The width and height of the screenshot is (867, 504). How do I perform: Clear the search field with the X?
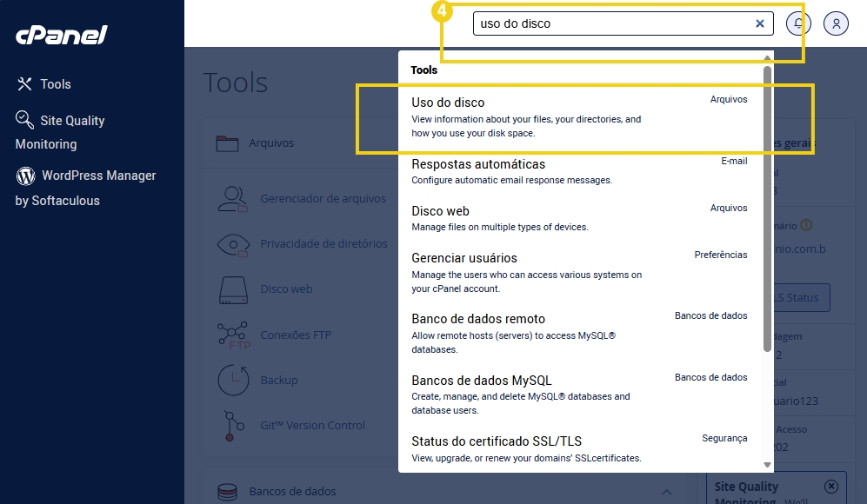pos(759,23)
